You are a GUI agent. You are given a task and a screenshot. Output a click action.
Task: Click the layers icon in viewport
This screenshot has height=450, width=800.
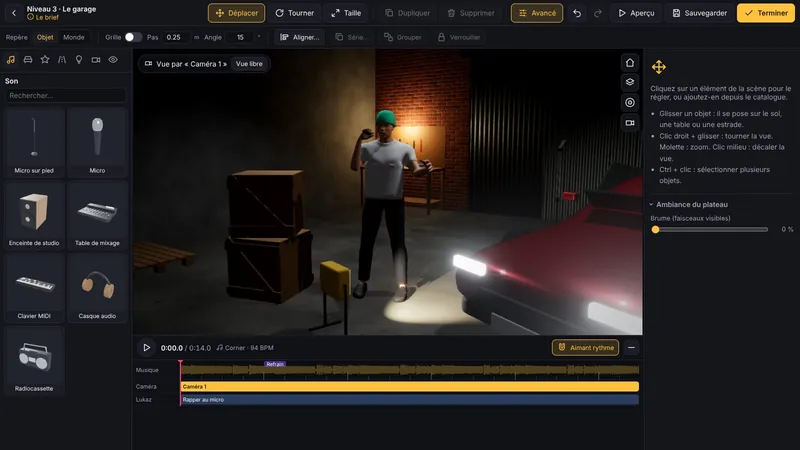pos(630,82)
